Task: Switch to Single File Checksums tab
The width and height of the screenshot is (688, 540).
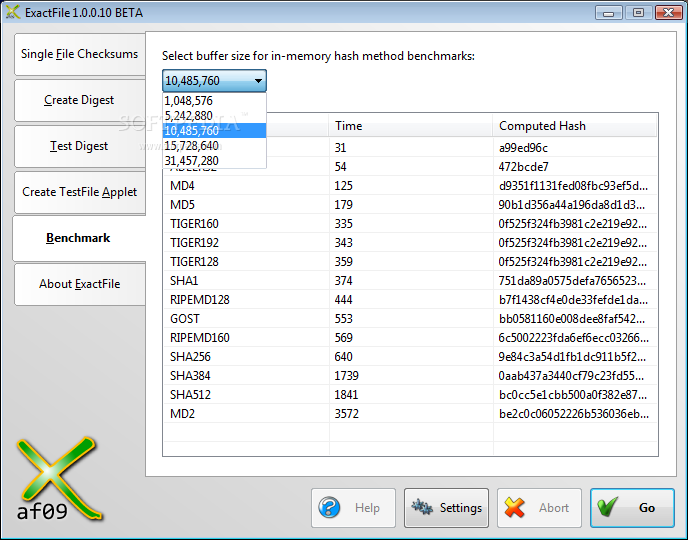Action: coord(79,54)
